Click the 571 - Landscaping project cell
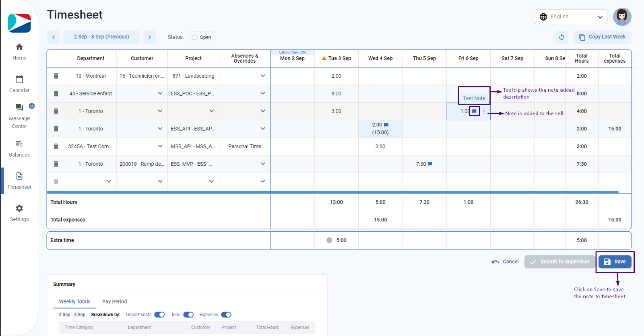Screen dimensions: 644x336 pos(194,76)
